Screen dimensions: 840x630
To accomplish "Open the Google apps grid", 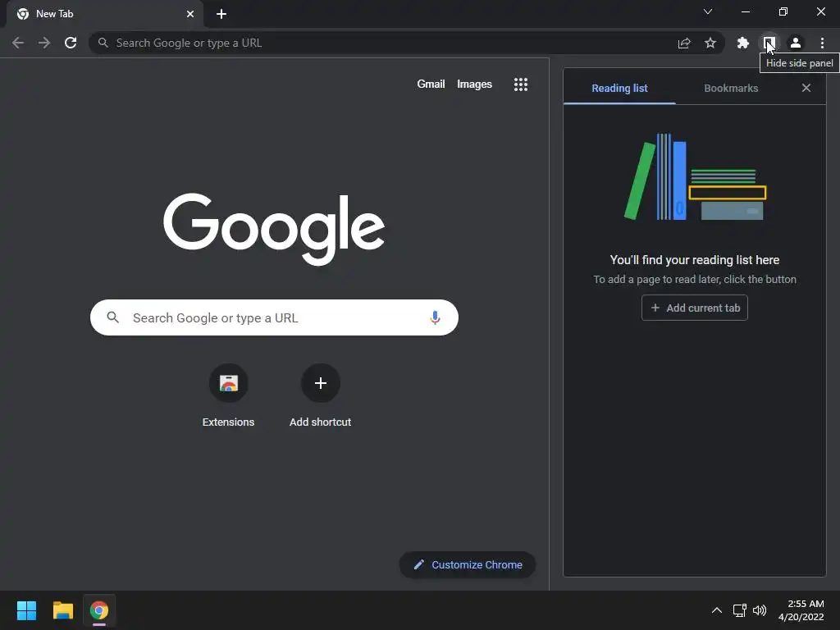I will pyautogui.click(x=521, y=84).
